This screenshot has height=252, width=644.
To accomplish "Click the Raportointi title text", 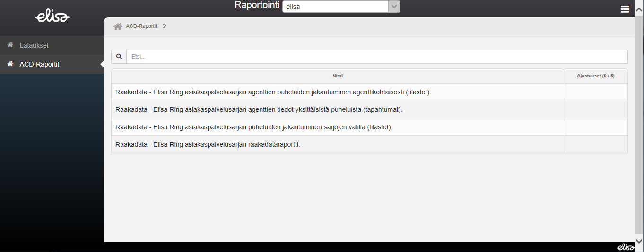I will (257, 6).
